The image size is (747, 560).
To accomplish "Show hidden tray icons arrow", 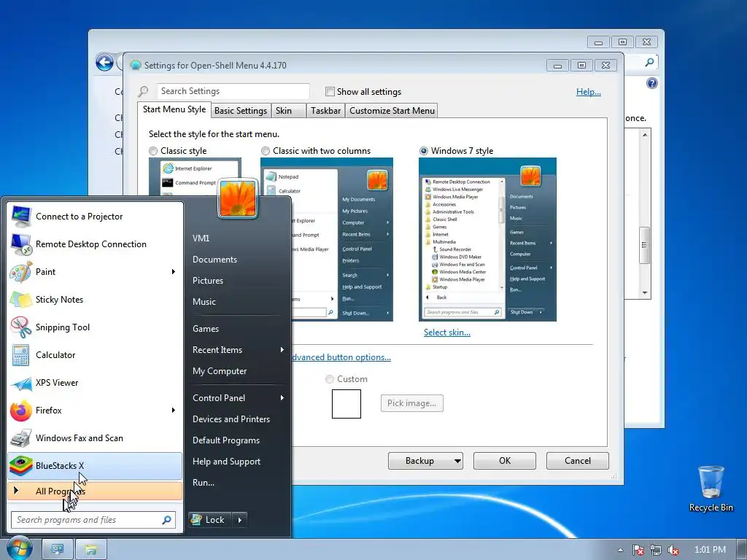I will click(x=620, y=550).
